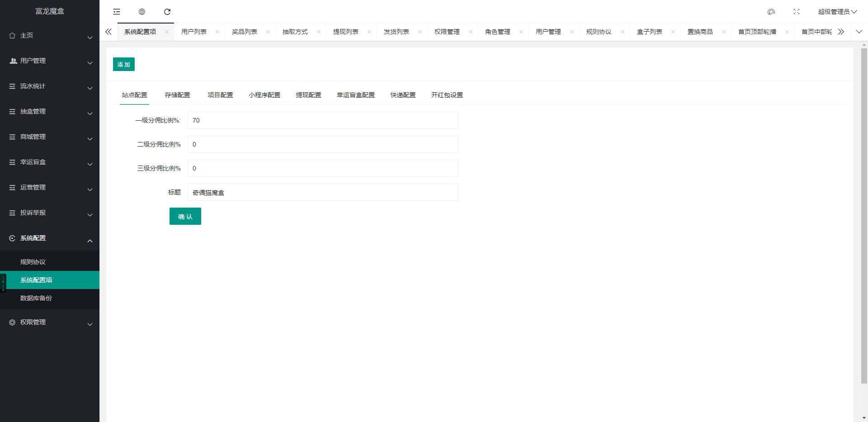Expand the 商城管理 sidebar menu

(50, 137)
